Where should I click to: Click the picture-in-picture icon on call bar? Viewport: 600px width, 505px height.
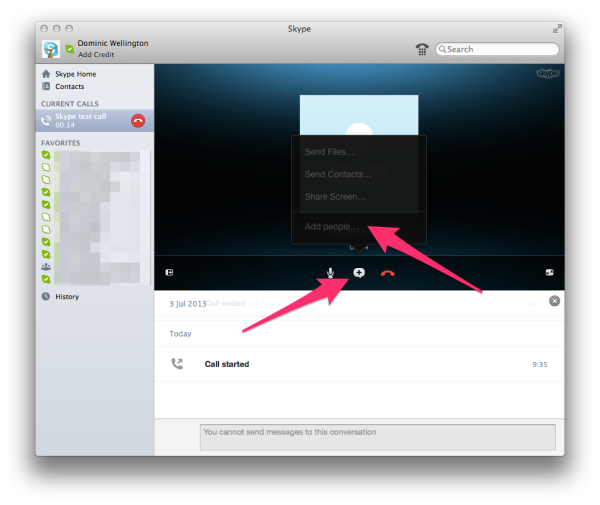tap(549, 273)
